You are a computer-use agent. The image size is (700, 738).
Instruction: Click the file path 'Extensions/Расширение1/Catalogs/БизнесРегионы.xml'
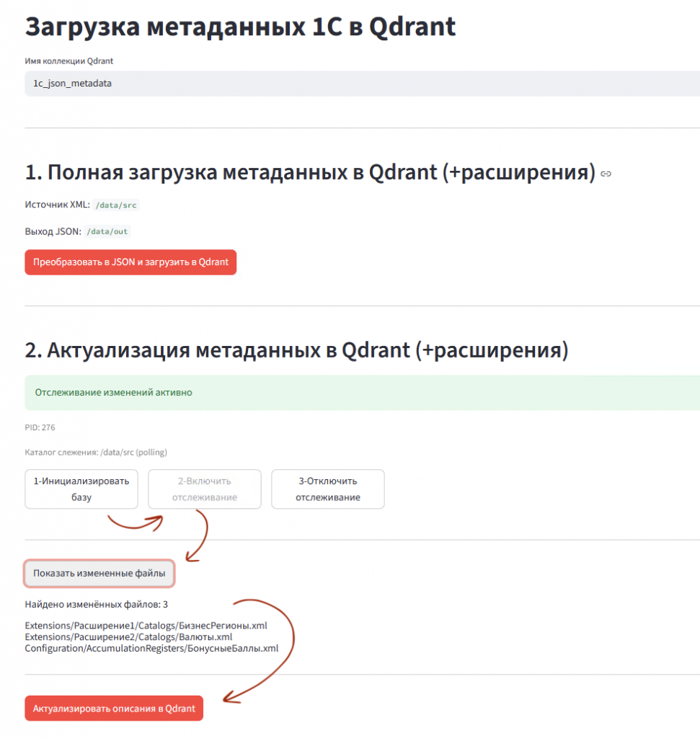pos(146,626)
